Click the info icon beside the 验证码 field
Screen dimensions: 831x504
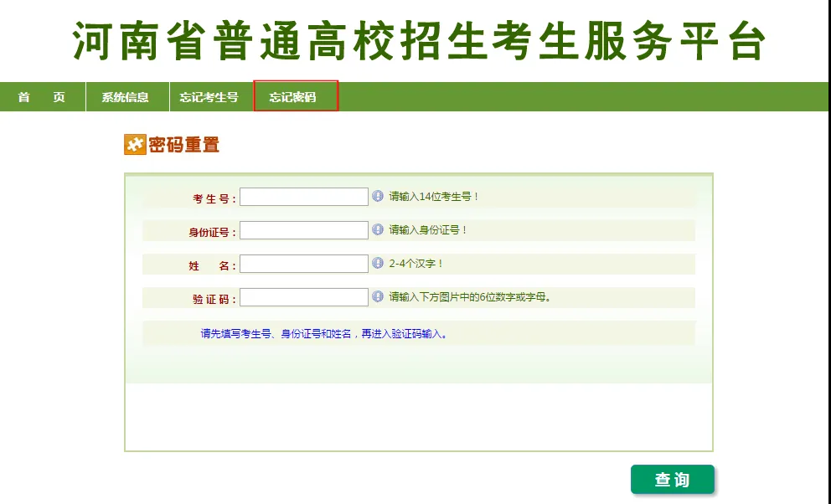(x=378, y=297)
